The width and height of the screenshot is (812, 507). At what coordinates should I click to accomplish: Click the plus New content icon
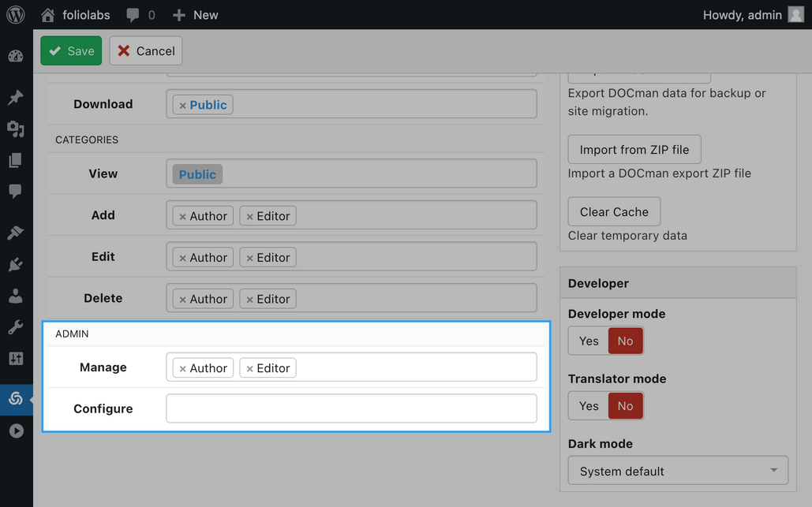click(178, 15)
